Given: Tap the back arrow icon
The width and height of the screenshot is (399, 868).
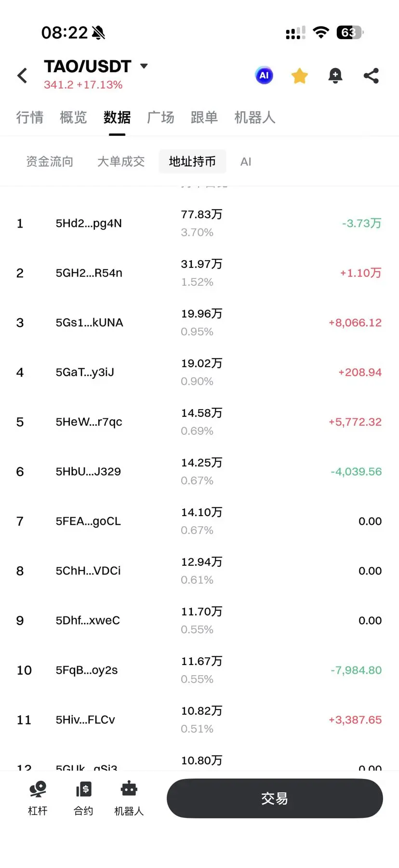Looking at the screenshot, I should click(22, 76).
